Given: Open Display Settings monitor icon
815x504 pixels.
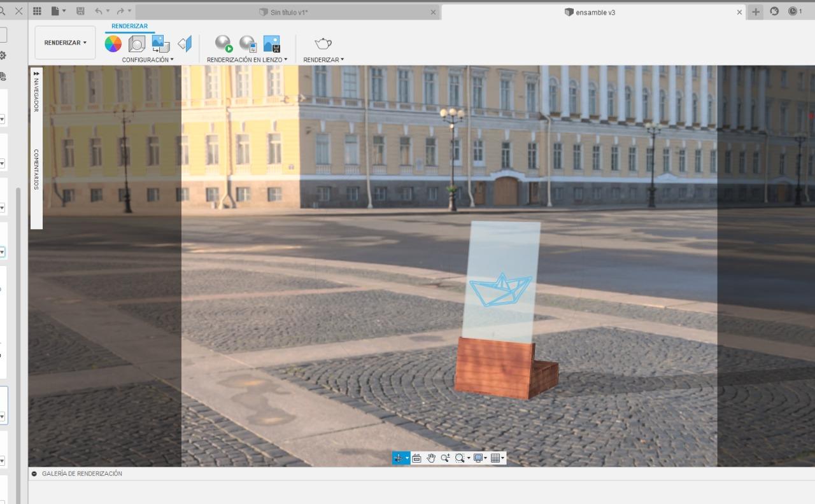Looking at the screenshot, I should (478, 458).
